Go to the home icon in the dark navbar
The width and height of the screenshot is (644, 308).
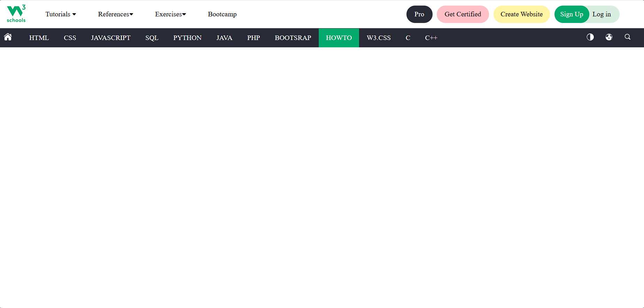pos(8,37)
